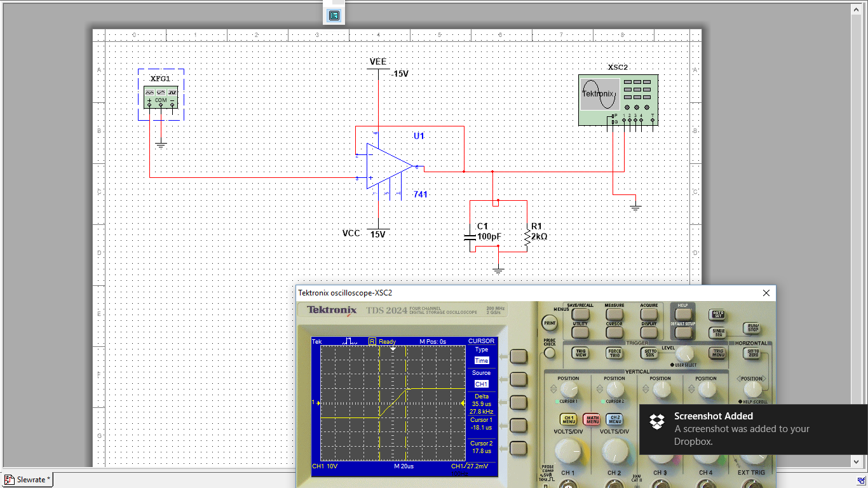
Task: Click the toolbar icon above the schematic sheet
Action: (334, 15)
